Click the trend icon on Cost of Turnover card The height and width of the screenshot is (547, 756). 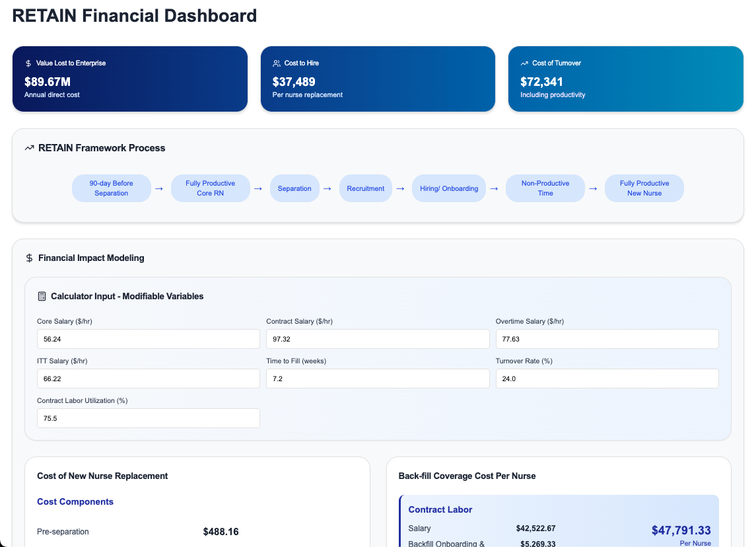coord(524,63)
